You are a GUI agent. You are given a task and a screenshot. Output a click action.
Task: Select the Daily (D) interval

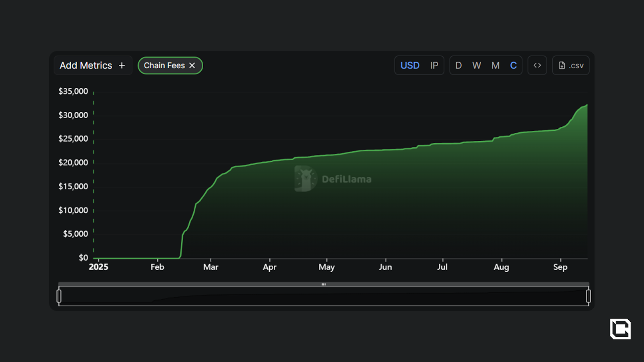458,66
